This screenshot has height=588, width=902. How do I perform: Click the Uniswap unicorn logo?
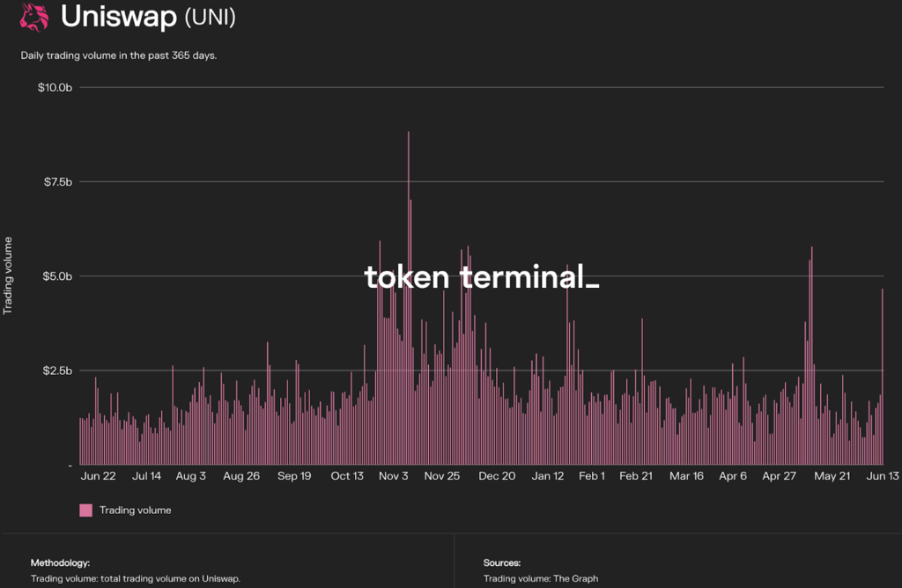click(34, 18)
